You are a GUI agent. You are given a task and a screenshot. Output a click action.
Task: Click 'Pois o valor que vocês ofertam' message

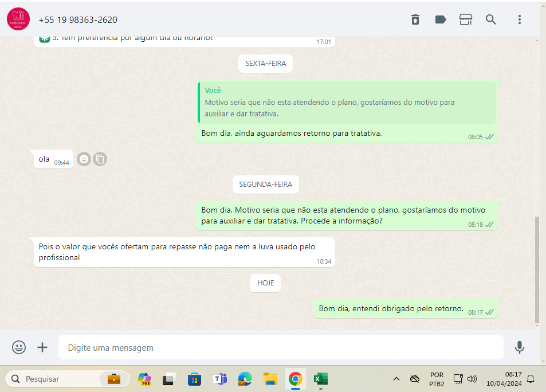184,252
